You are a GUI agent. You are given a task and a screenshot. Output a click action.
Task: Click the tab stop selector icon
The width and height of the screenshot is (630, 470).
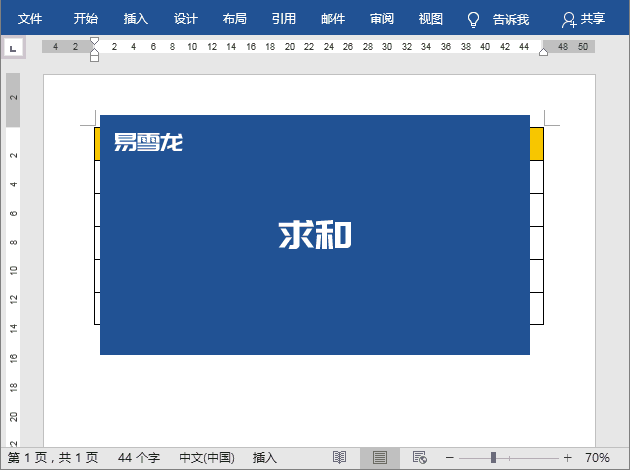pyautogui.click(x=13, y=49)
